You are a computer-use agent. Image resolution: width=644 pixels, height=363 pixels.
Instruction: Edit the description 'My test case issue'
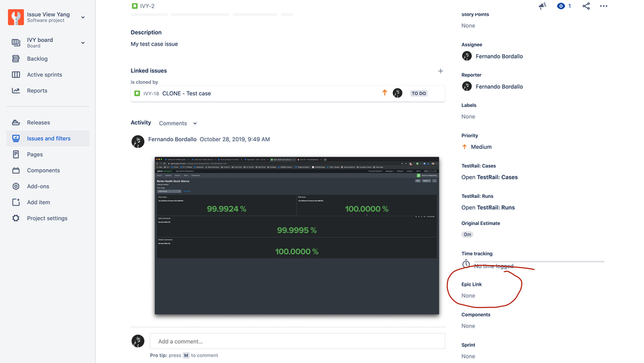pyautogui.click(x=154, y=44)
